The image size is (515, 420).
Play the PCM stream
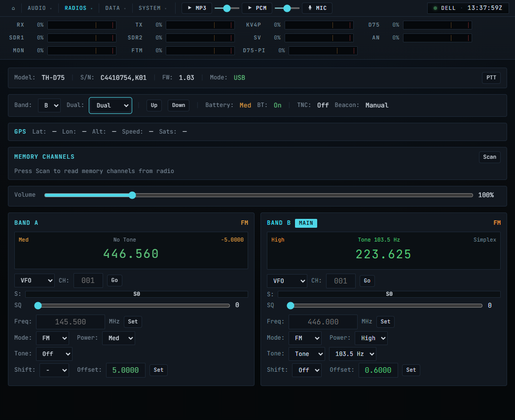coord(257,8)
